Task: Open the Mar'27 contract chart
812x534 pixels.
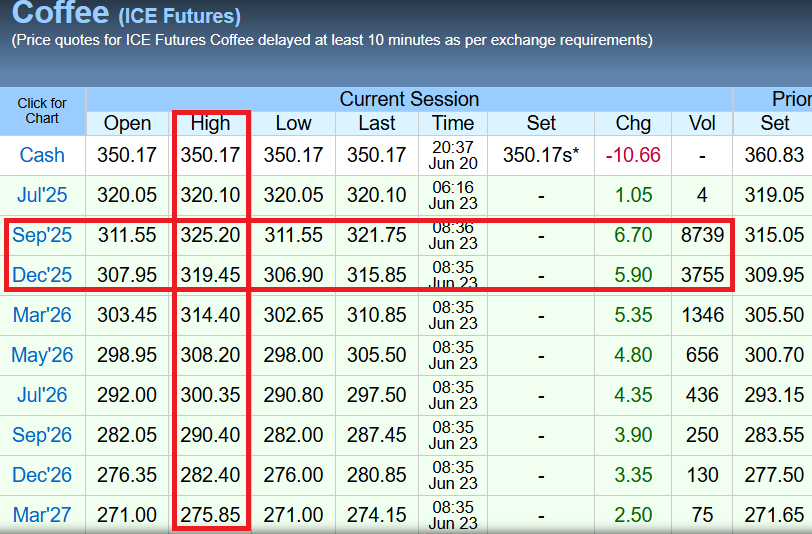Action: coord(42,515)
